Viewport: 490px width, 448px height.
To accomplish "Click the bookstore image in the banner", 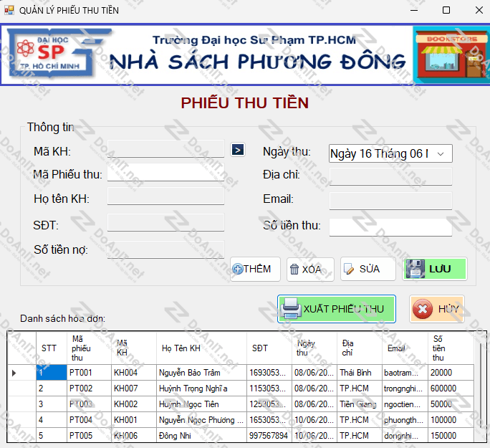I will [x=451, y=54].
